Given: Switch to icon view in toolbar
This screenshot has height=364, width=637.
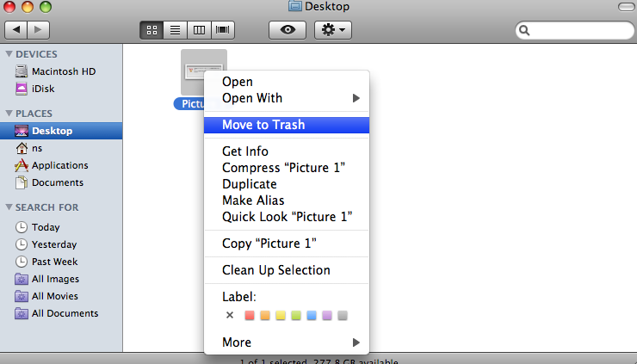Looking at the screenshot, I should pyautogui.click(x=152, y=30).
